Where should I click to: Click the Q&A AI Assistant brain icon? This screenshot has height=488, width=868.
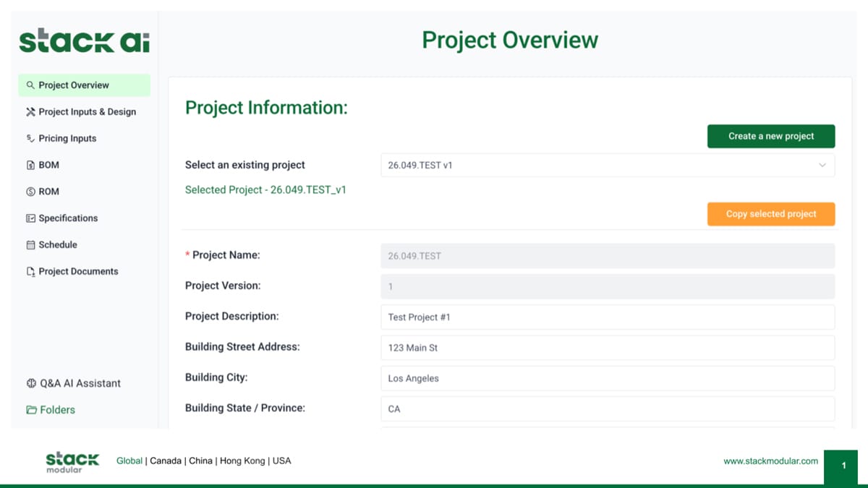pos(31,384)
